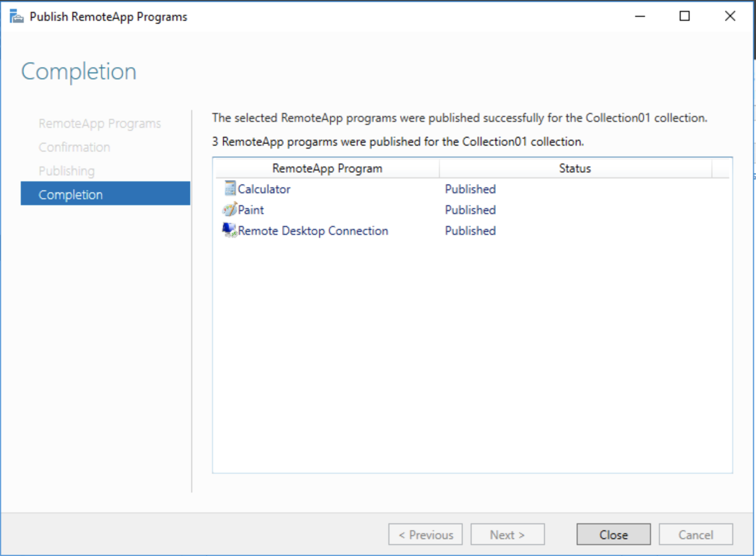The width and height of the screenshot is (756, 556).
Task: Go to the RemoteApp Programs wizard step
Action: coord(100,123)
